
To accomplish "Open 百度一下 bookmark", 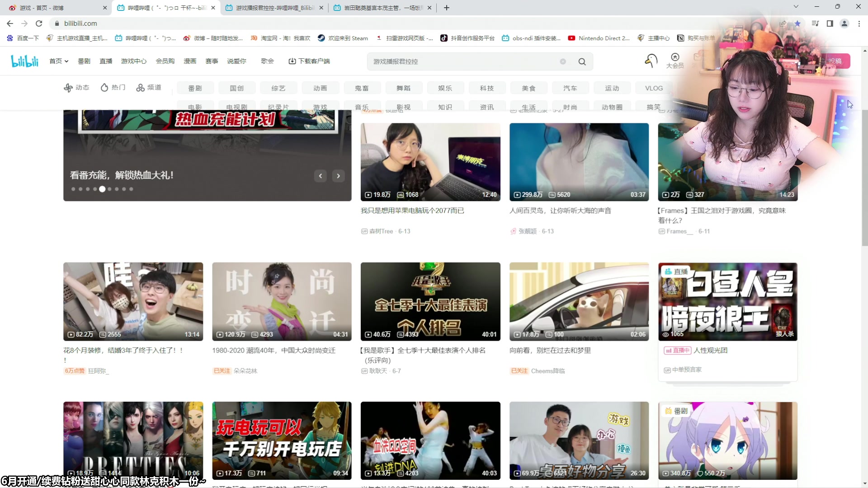I will click(23, 38).
